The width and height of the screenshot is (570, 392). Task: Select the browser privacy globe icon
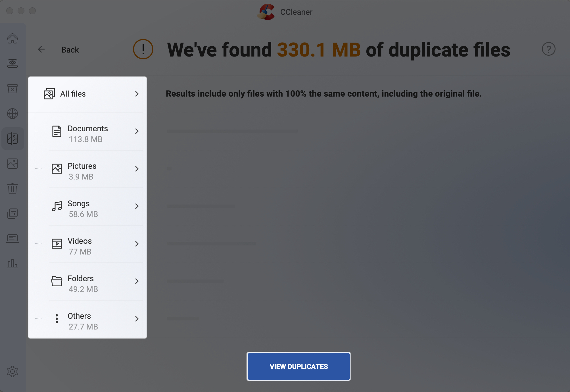(x=12, y=114)
